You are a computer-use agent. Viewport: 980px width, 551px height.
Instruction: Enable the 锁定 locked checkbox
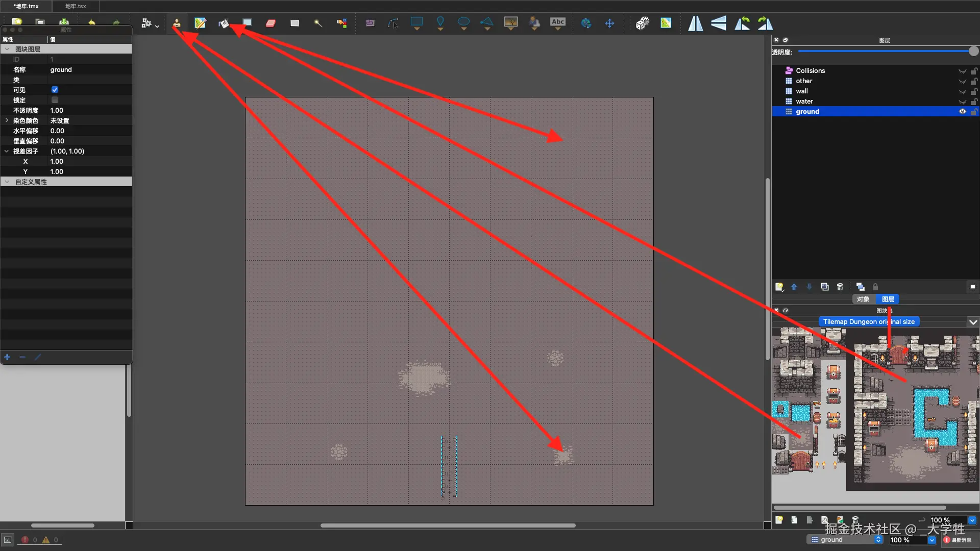[55, 100]
